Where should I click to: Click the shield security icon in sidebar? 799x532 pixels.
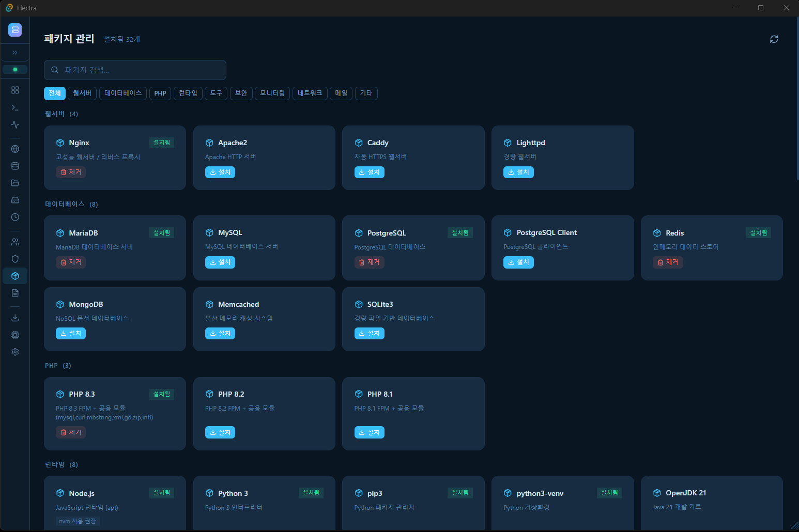pos(15,259)
